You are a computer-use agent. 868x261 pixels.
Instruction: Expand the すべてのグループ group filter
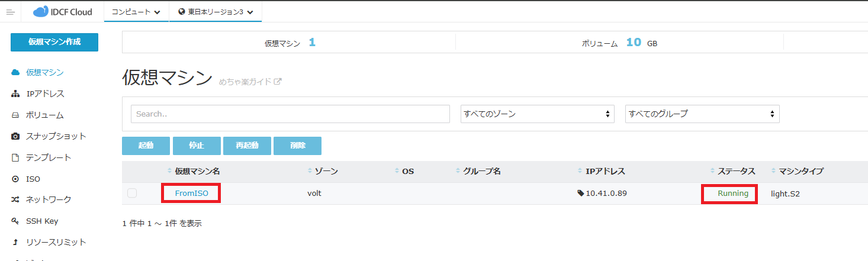(x=702, y=114)
